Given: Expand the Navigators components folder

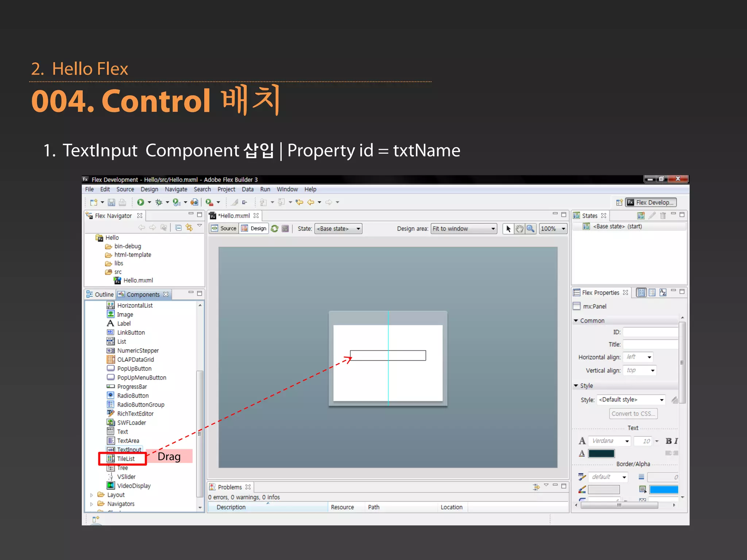Looking at the screenshot, I should [92, 504].
